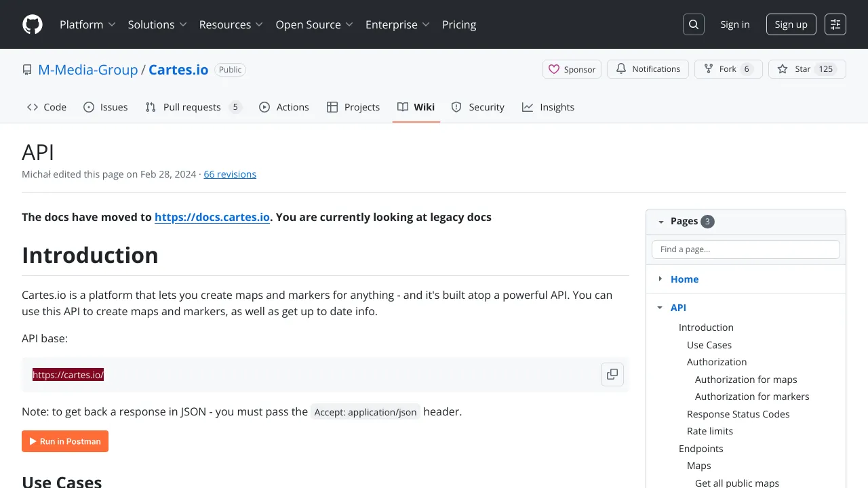Viewport: 868px width, 488px height.
Task: Click the highlighted https://cartes.io/ code text
Action: pyautogui.click(x=68, y=375)
